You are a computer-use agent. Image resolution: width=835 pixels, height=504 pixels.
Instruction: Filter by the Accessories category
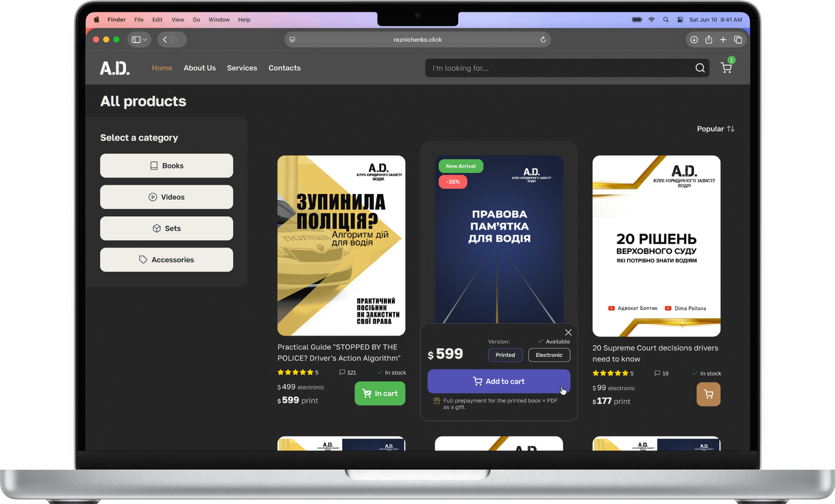166,260
